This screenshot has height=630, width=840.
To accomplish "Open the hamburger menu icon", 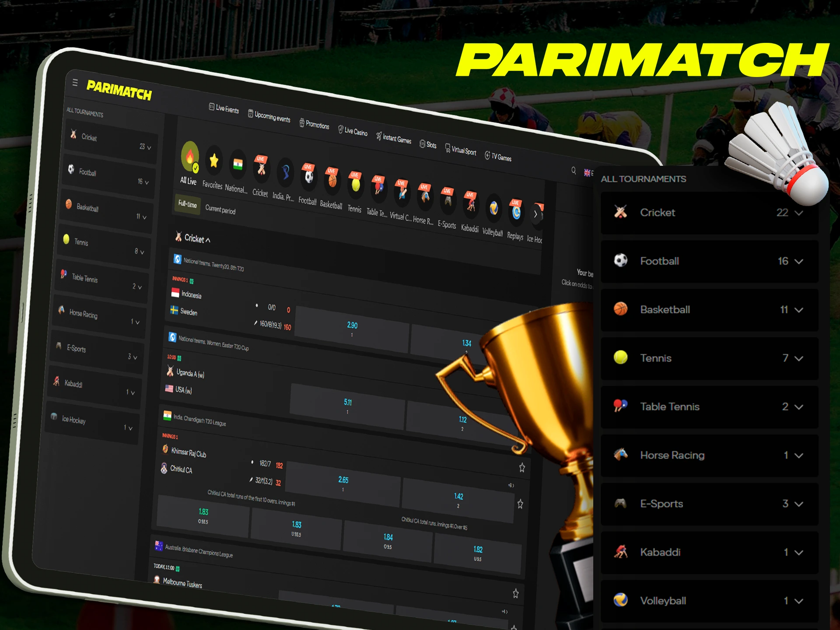I will [x=75, y=82].
